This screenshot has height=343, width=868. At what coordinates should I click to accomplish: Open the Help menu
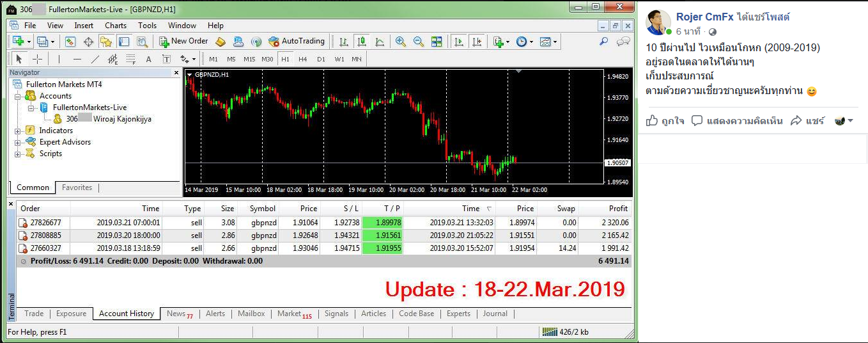tap(215, 26)
